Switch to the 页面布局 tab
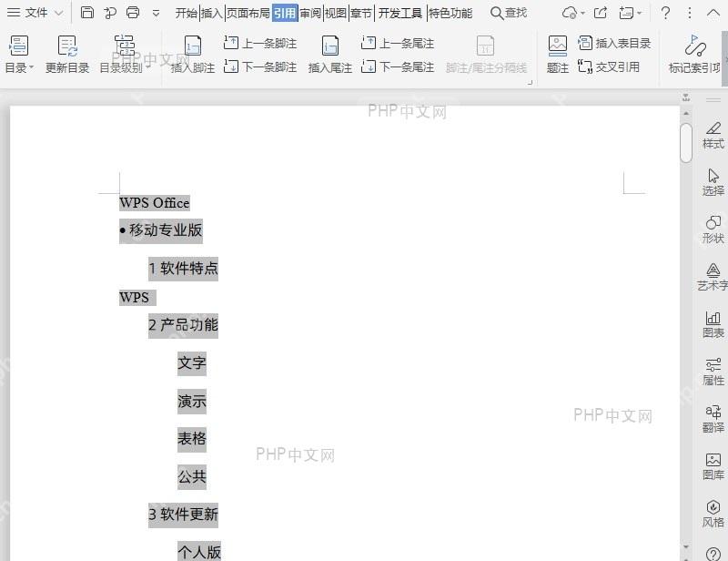 coord(248,13)
